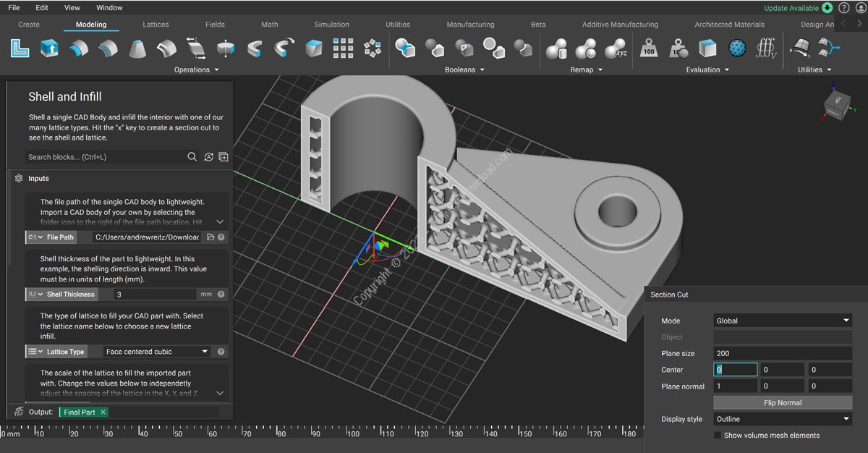Viewport: 868px width, 453px height.
Task: Click the curved surface offset icon
Action: 79,48
